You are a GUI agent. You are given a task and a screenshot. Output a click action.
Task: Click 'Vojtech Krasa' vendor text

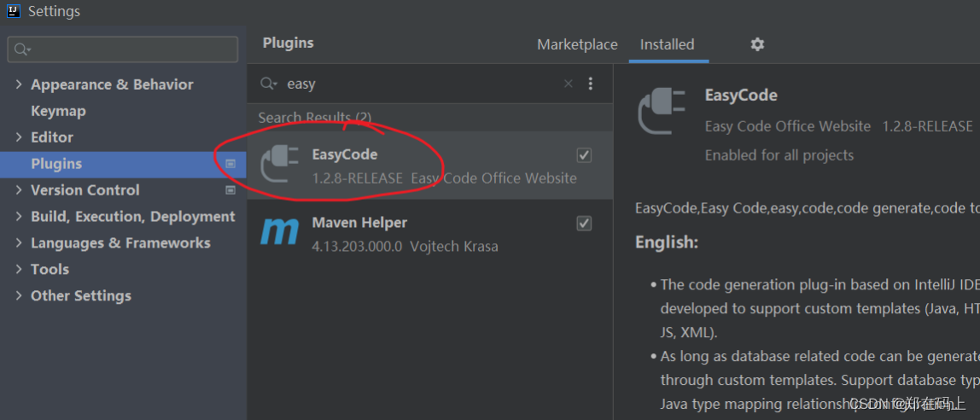point(454,246)
